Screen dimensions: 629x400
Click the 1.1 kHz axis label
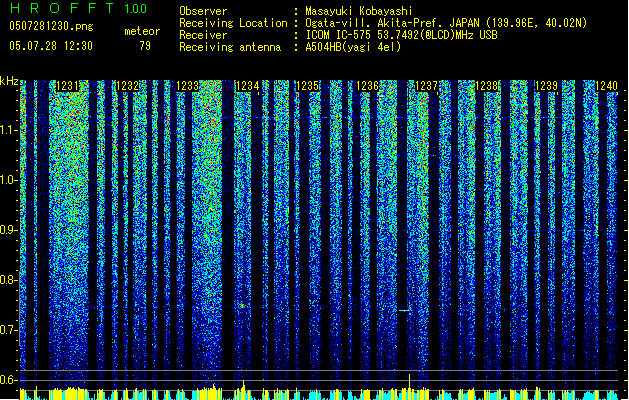[8, 131]
